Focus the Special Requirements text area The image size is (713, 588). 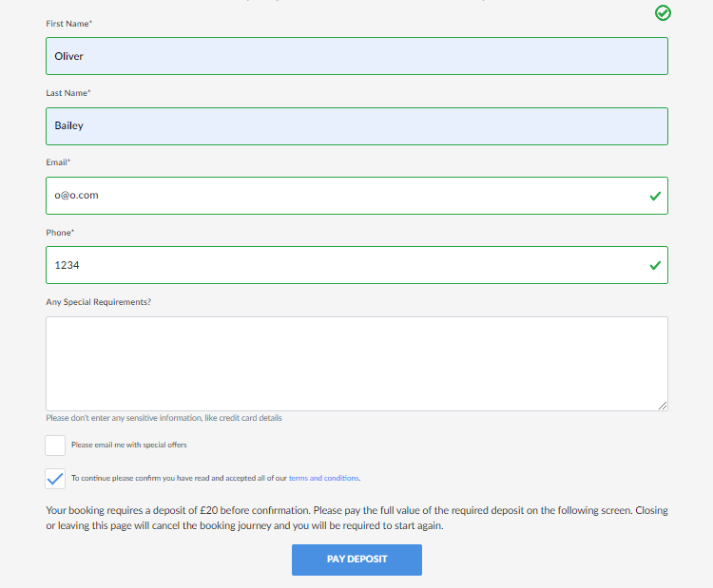click(x=356, y=363)
